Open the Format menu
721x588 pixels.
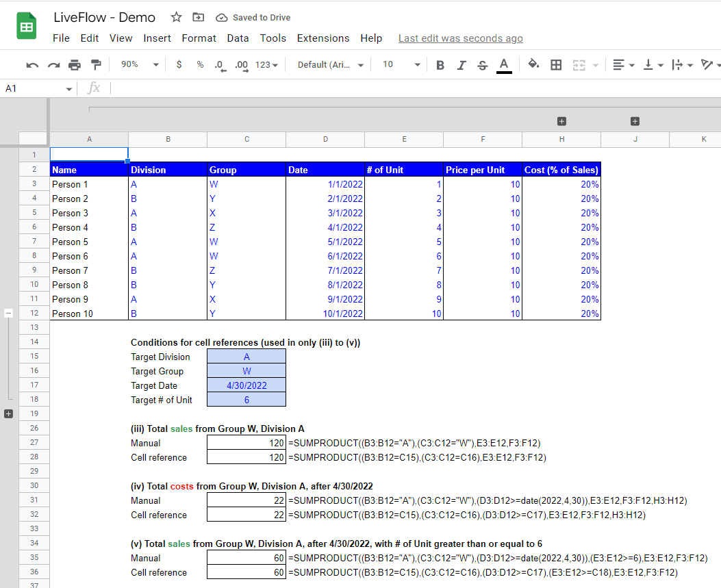[199, 38]
